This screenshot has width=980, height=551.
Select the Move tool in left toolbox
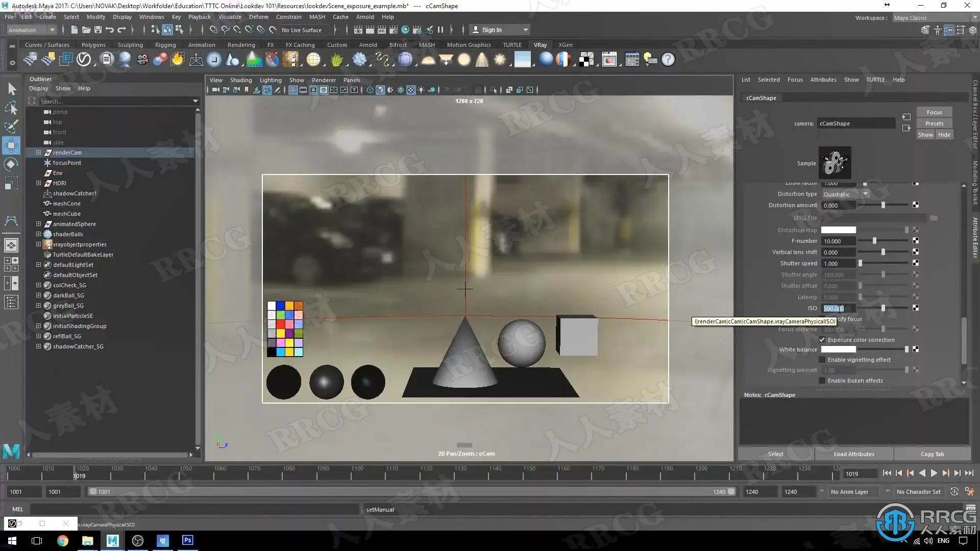tap(11, 145)
